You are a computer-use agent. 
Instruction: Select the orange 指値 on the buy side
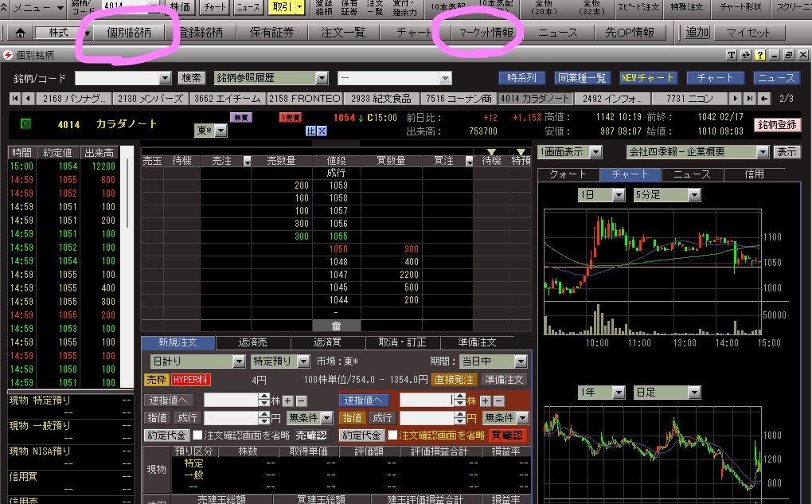[x=352, y=418]
